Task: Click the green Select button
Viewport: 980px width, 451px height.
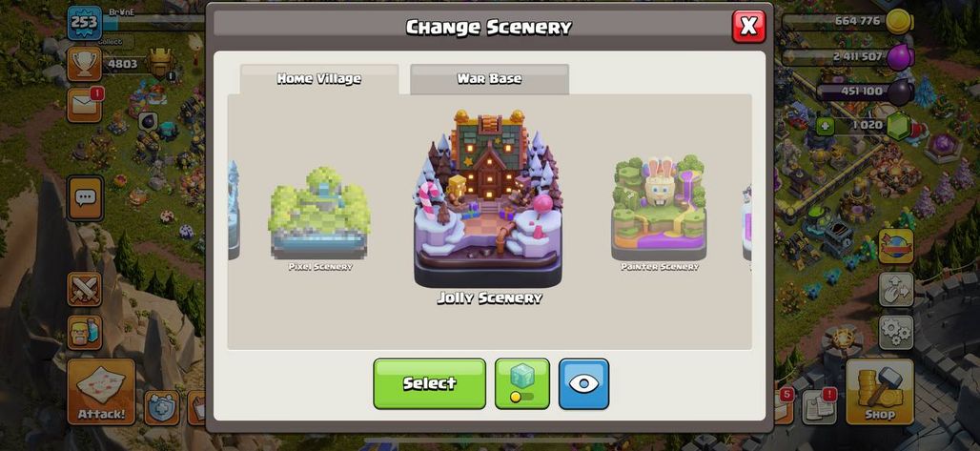Action: pyautogui.click(x=429, y=384)
